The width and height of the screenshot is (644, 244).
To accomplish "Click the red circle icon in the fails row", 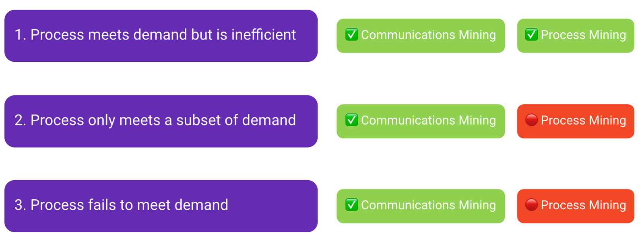I will pos(532,205).
